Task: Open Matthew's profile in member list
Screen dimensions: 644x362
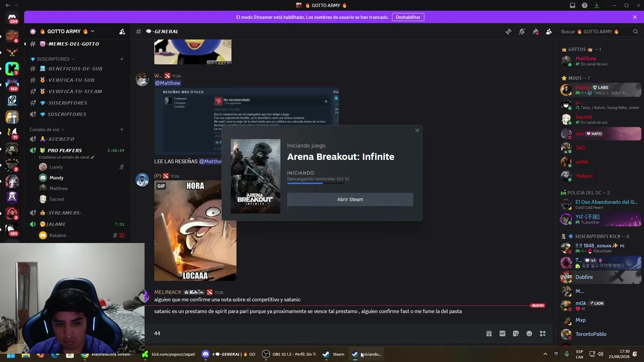Action: click(x=601, y=61)
